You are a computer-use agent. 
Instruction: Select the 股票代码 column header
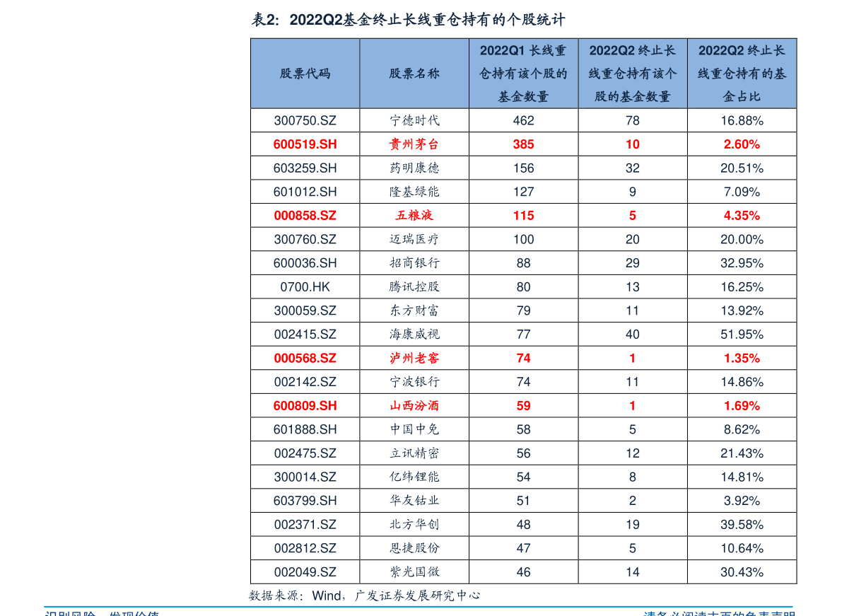pos(305,74)
